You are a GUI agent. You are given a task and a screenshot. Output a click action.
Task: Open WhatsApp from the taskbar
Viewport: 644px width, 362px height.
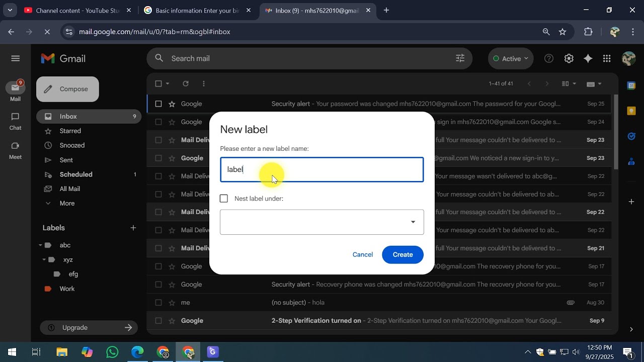[112, 352]
